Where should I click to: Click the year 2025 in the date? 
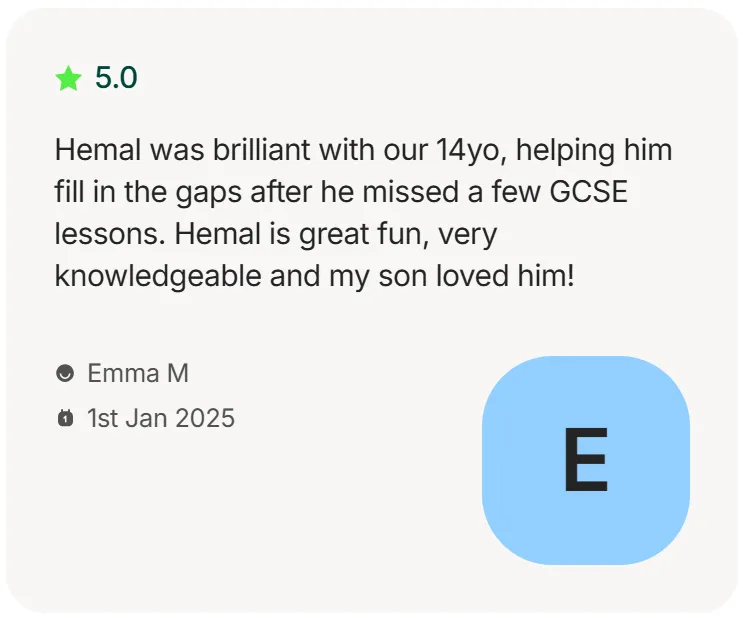205,418
